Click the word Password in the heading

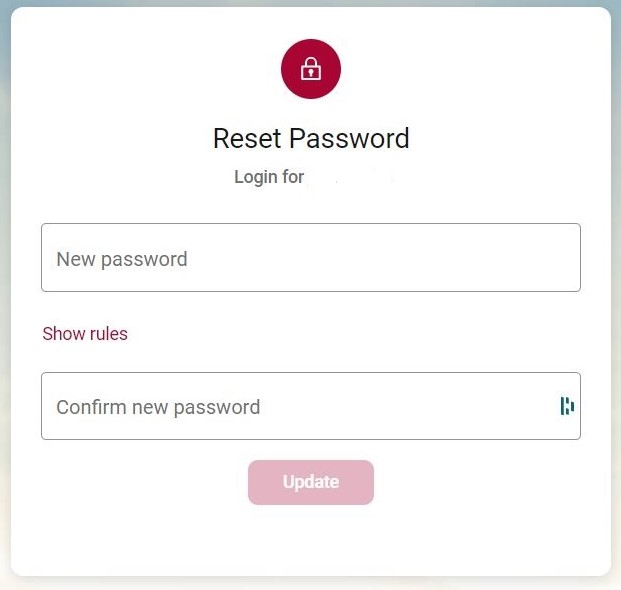point(349,139)
